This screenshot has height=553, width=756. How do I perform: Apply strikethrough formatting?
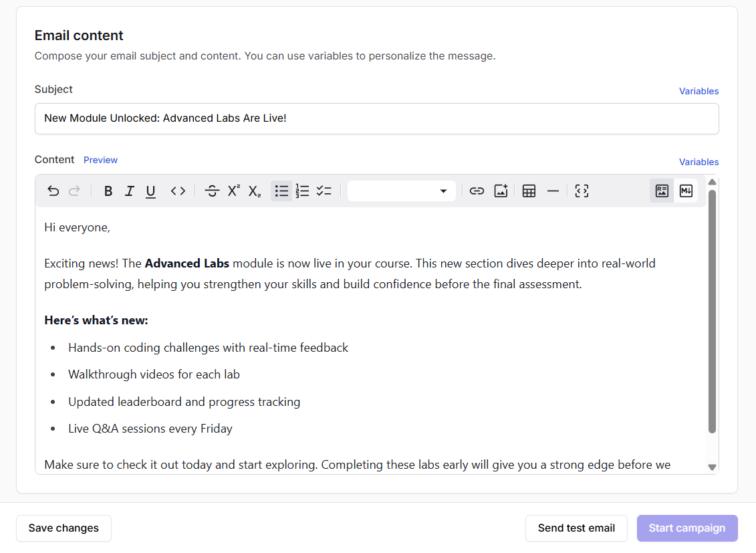pos(212,191)
